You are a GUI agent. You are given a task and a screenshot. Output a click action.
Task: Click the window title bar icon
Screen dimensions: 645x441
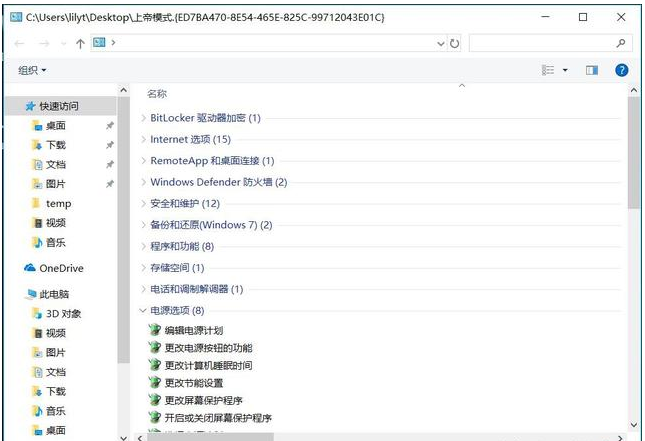[x=16, y=17]
